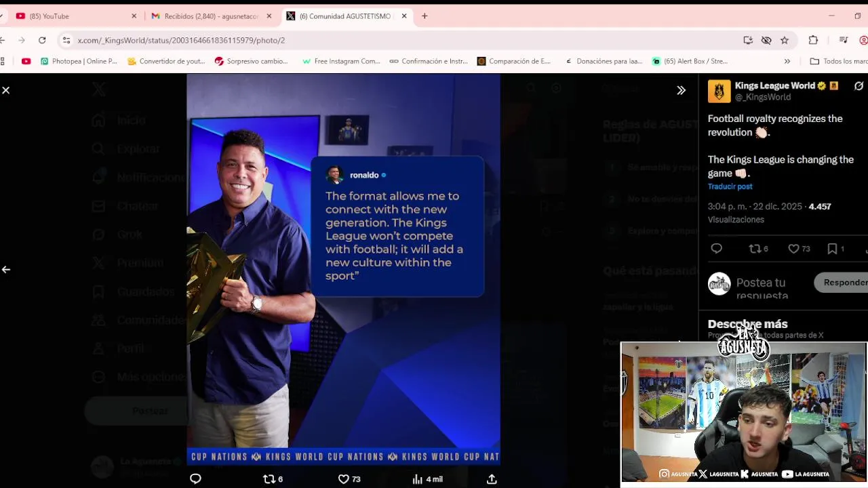868x488 pixels.
Task: Repost via the side panel icon showing 6
Action: tap(758, 249)
